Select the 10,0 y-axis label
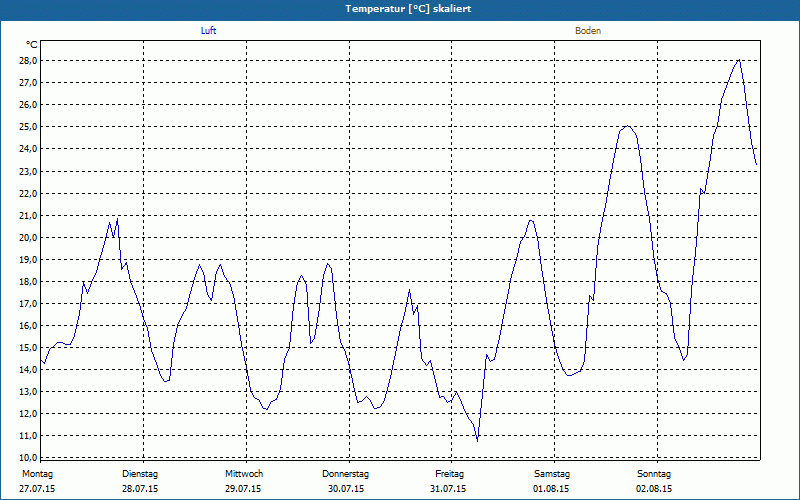 28,457
